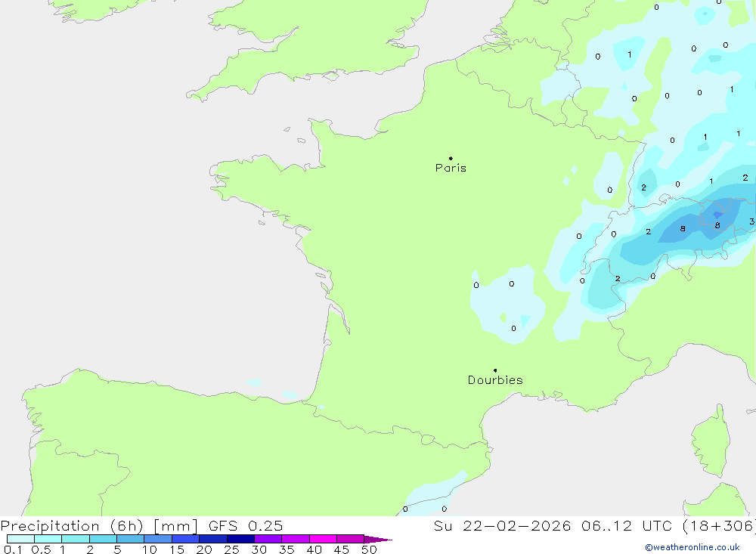The width and height of the screenshot is (756, 554).
Task: Click the Dourbies city label
Action: click(495, 380)
